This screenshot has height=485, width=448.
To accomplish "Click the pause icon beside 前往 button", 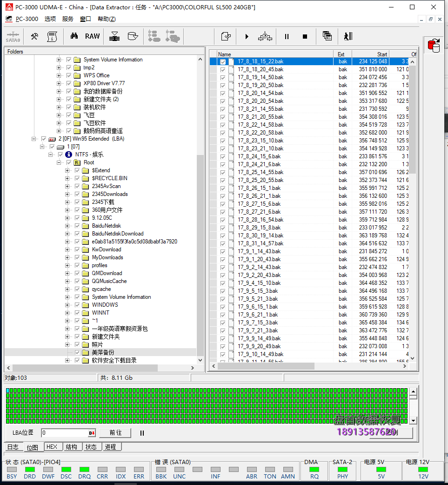I will point(142,433).
